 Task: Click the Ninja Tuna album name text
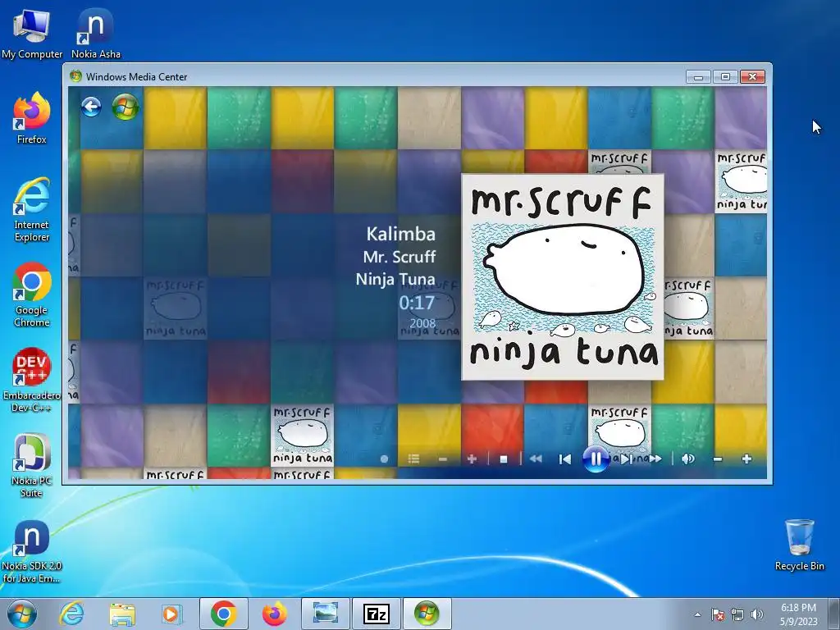[395, 279]
